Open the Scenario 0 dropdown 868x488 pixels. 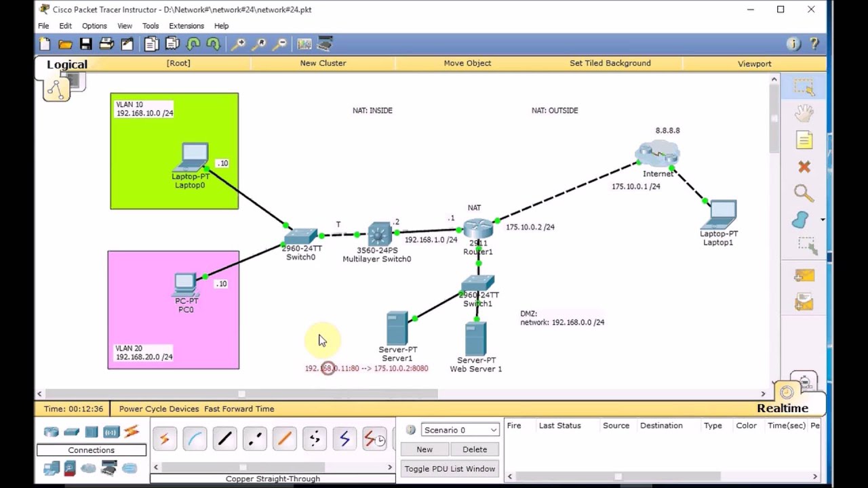pyautogui.click(x=460, y=430)
